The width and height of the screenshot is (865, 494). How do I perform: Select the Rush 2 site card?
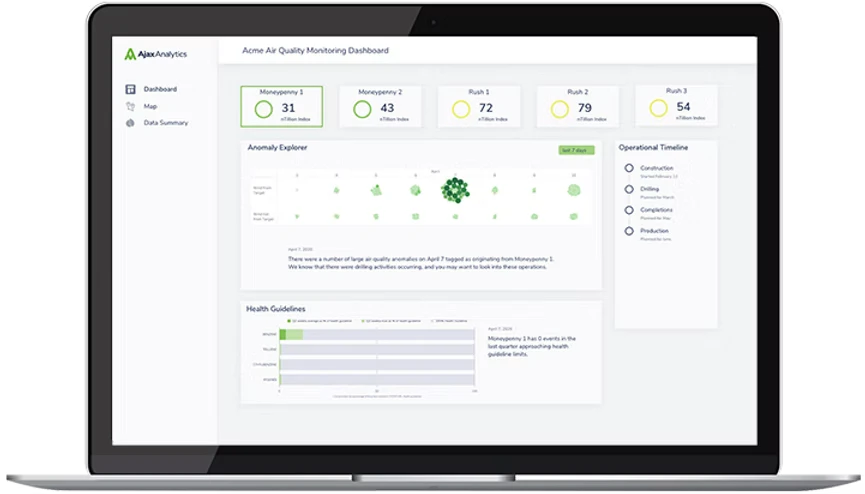click(x=577, y=106)
